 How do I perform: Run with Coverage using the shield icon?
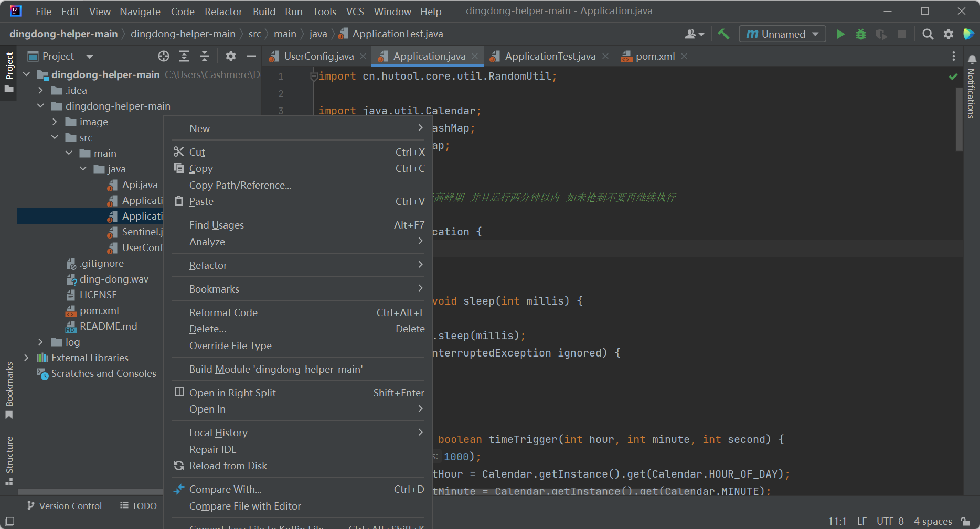pos(881,34)
